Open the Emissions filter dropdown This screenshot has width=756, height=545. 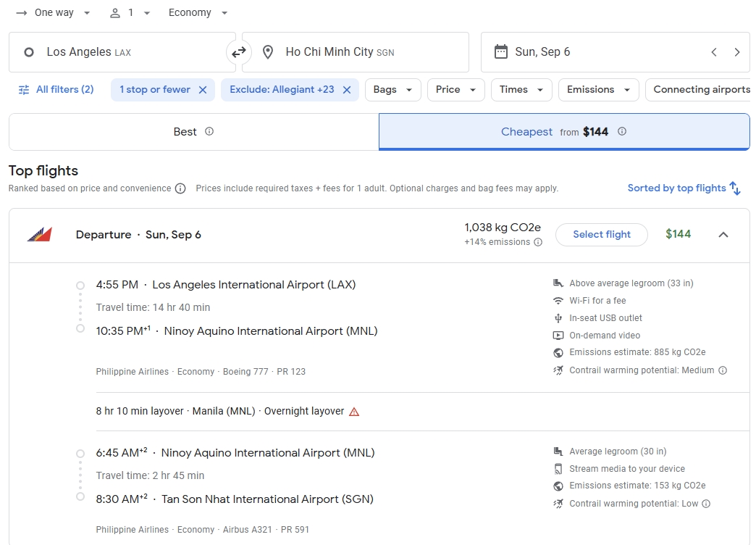pyautogui.click(x=598, y=90)
